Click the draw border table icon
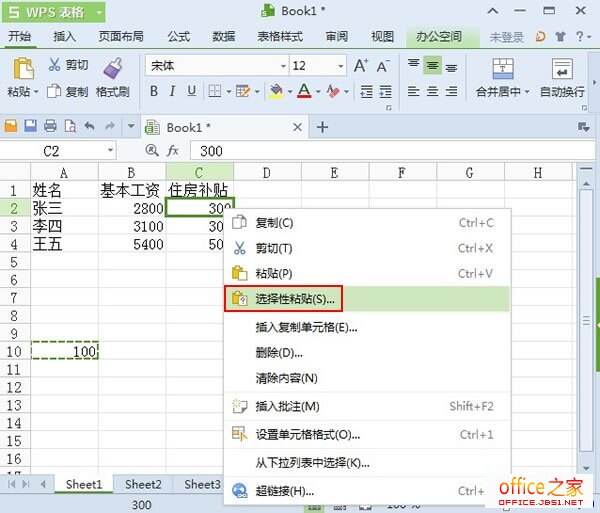Screen dimensions: 600x513 [x=243, y=91]
